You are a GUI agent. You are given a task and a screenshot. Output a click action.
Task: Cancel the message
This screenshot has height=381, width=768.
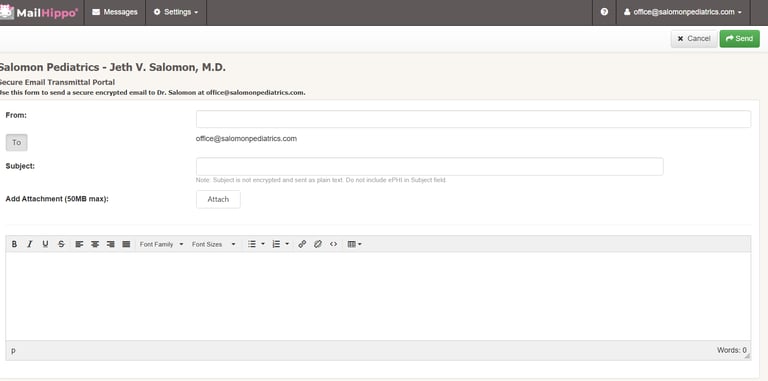(694, 39)
